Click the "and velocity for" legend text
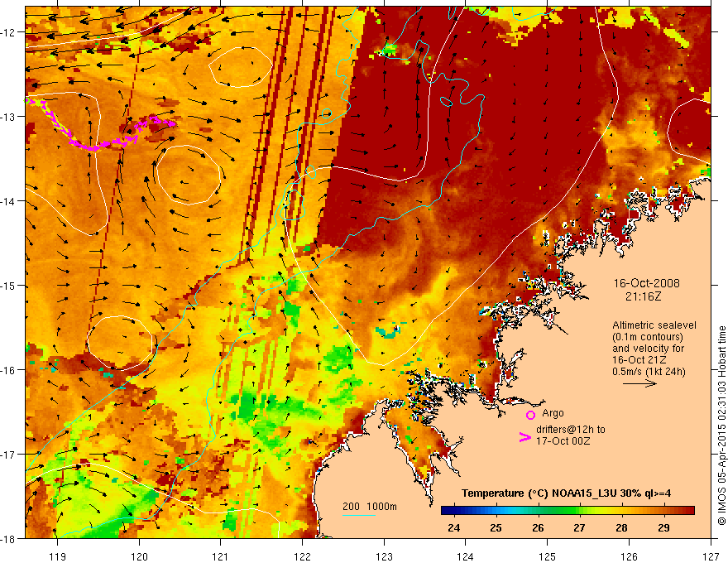The width and height of the screenshot is (728, 563). coord(648,349)
